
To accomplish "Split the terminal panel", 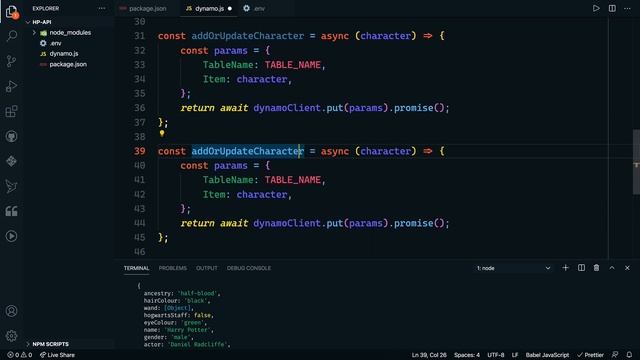I will click(x=581, y=268).
